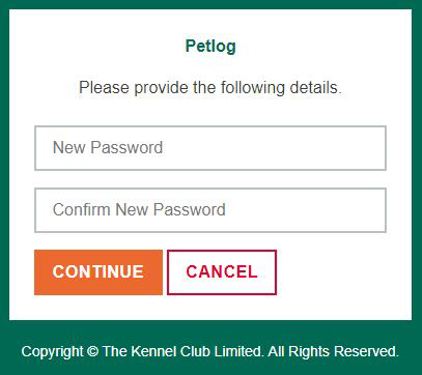Submit the form with CONTINUE
The height and width of the screenshot is (375, 422).
(x=98, y=272)
